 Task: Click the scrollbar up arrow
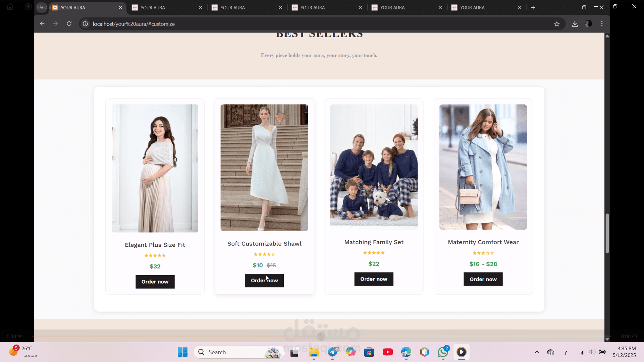pyautogui.click(x=607, y=36)
